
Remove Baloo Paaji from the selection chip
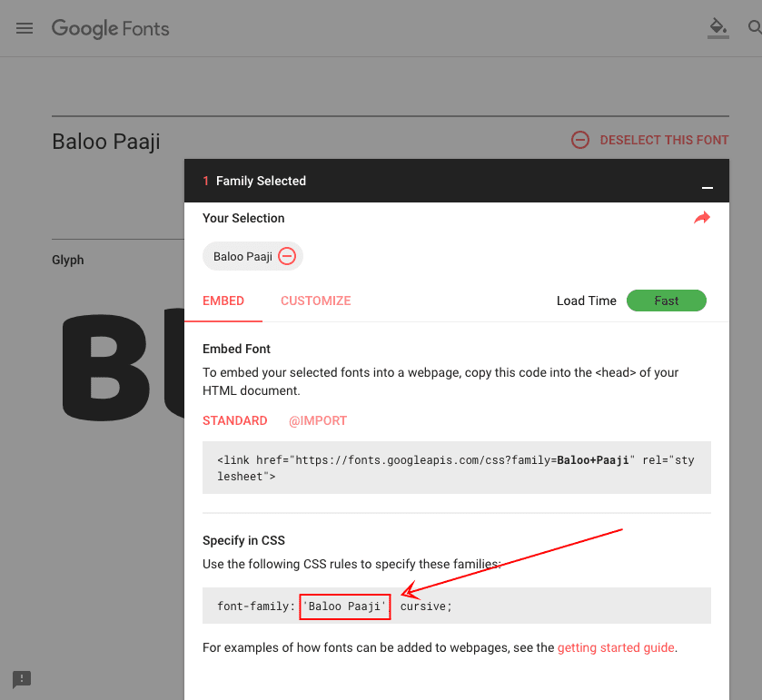tap(287, 256)
